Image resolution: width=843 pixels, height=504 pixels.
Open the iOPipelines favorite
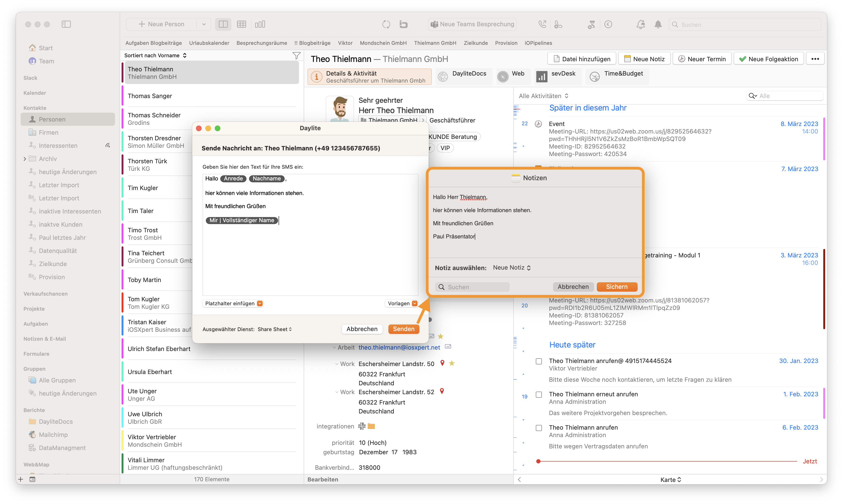point(538,43)
